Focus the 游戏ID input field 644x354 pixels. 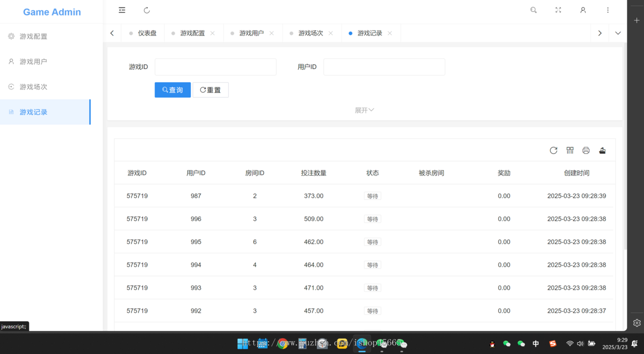click(216, 67)
